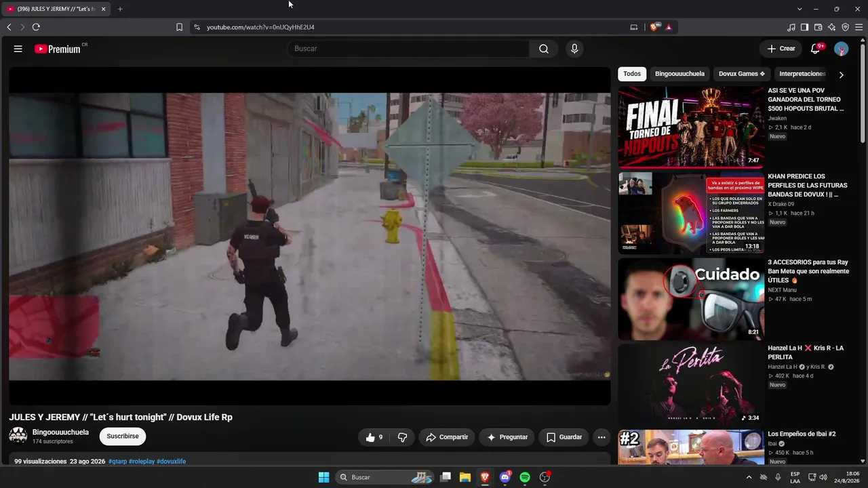The image size is (868, 488).
Task: Show hidden system tray icons
Action: point(749,477)
